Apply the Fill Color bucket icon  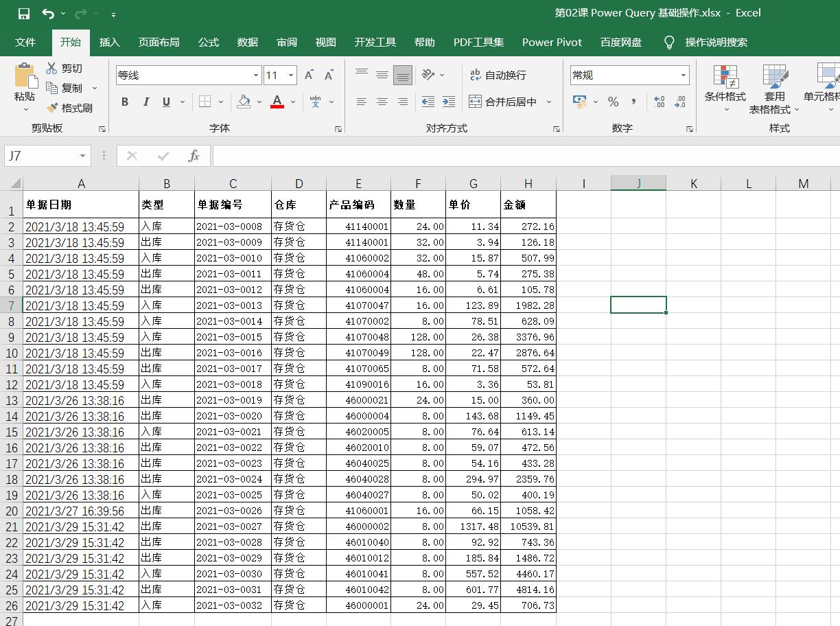pyautogui.click(x=244, y=102)
